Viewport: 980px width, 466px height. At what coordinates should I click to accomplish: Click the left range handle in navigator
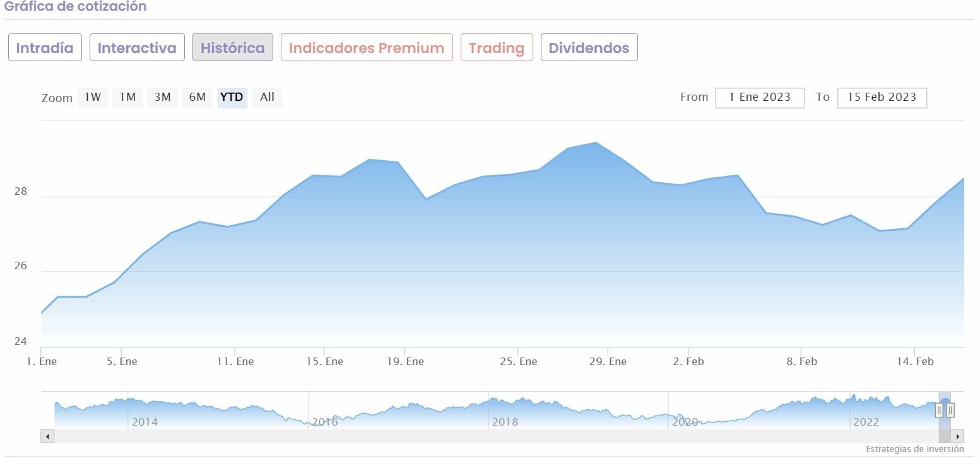[939, 410]
